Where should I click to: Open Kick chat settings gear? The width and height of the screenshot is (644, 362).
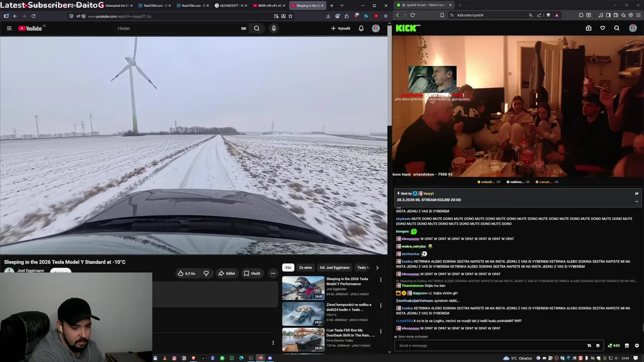click(x=637, y=345)
